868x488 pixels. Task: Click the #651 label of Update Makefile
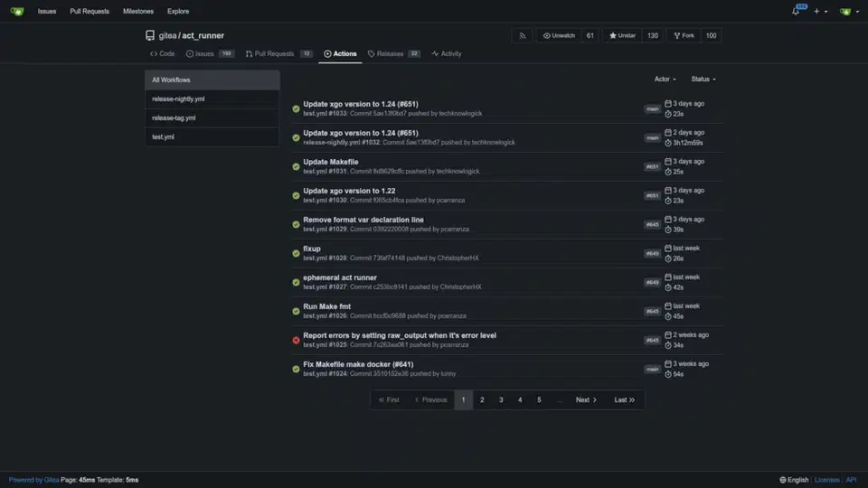(652, 166)
